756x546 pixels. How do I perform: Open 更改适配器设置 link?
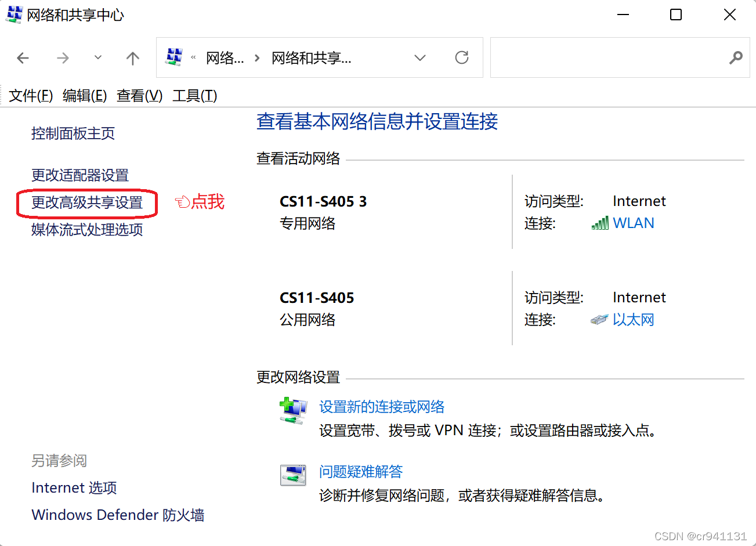80,175
